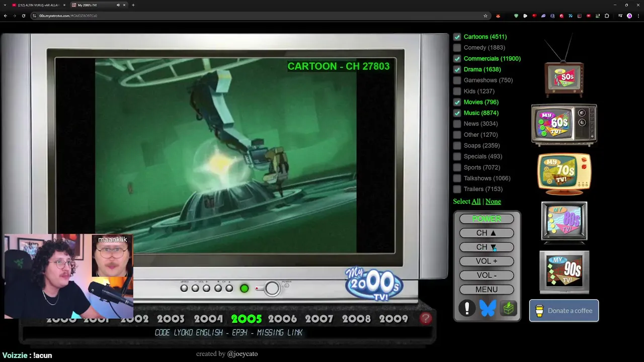Open the tab search dropdown chevron
Image resolution: width=644 pixels, height=362 pixels.
[x=5, y=5]
